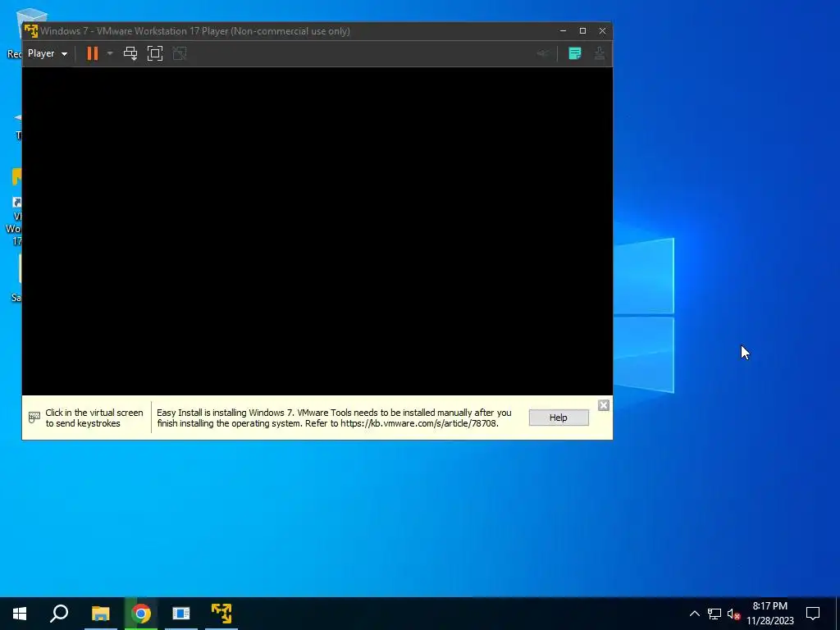This screenshot has height=630, width=840.
Task: Enter full screen mode
Action: point(155,53)
